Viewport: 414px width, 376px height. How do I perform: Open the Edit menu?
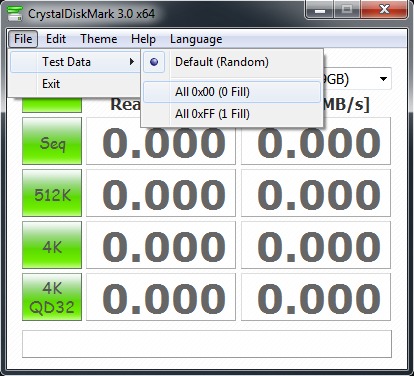pos(56,39)
